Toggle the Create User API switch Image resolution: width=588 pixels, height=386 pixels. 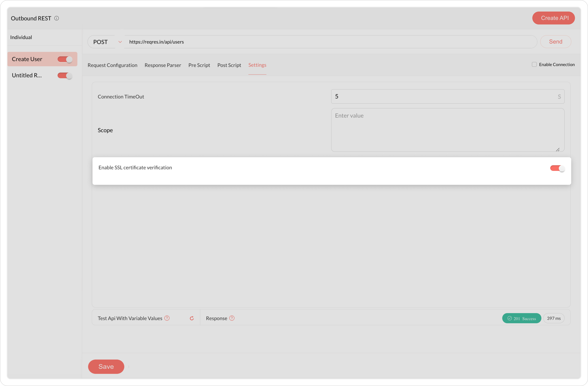[65, 59]
